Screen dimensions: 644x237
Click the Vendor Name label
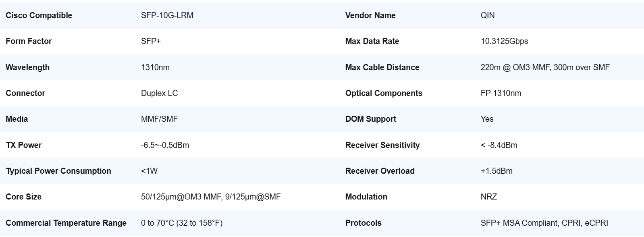[x=370, y=15]
